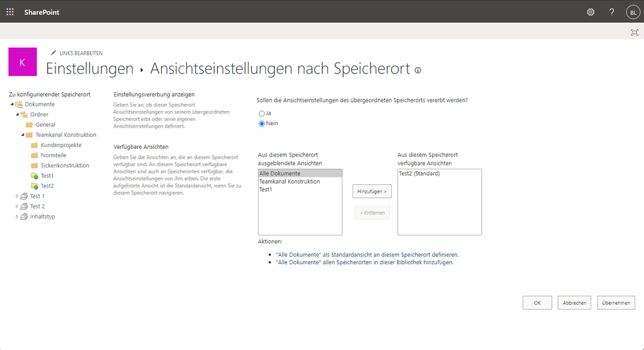Click the Test1 folder icon

(x=35, y=176)
